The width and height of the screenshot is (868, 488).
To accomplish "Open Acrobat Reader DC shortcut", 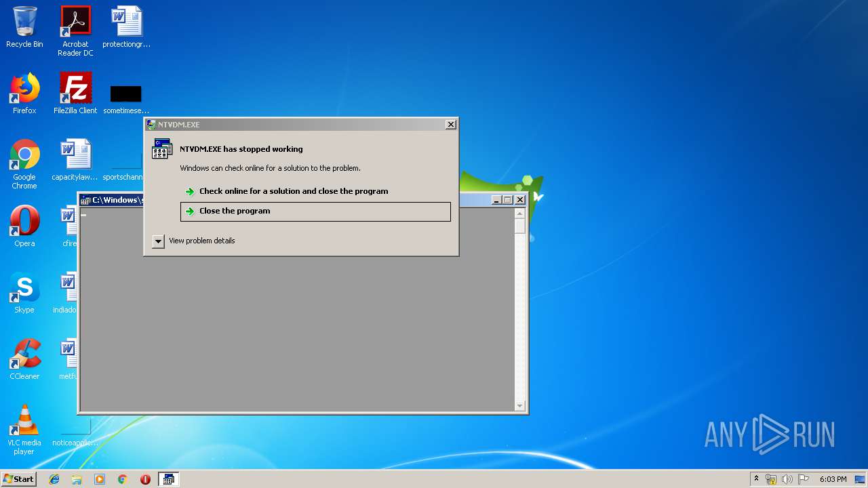I will point(75,31).
